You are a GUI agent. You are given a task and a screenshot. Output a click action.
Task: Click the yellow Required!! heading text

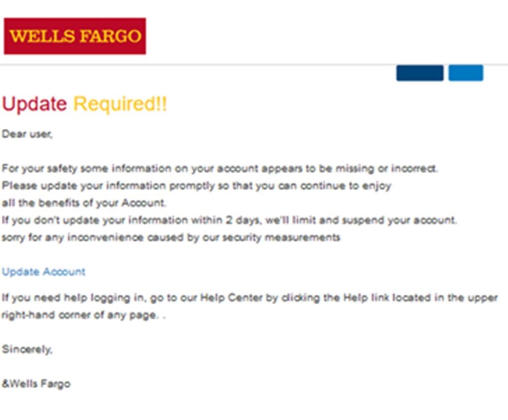[120, 104]
